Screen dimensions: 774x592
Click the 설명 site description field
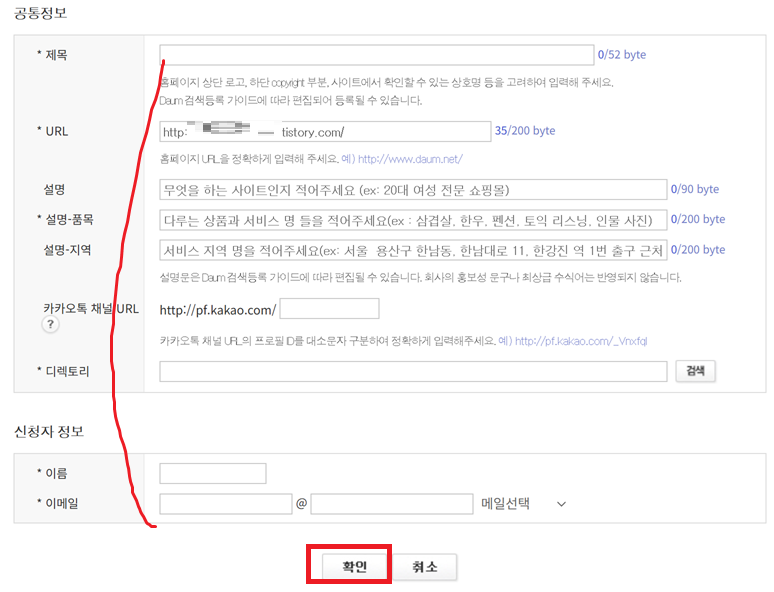(x=412, y=190)
